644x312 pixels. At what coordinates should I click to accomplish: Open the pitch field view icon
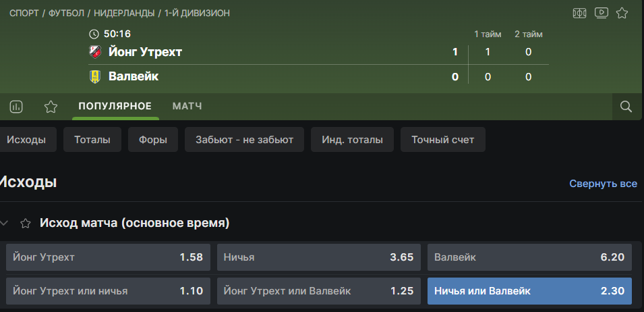coord(579,13)
